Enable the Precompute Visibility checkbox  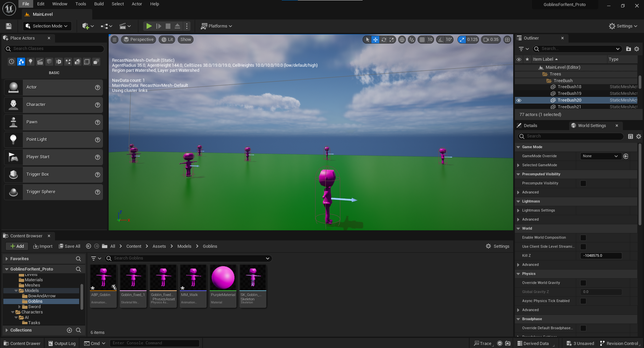[x=583, y=183]
